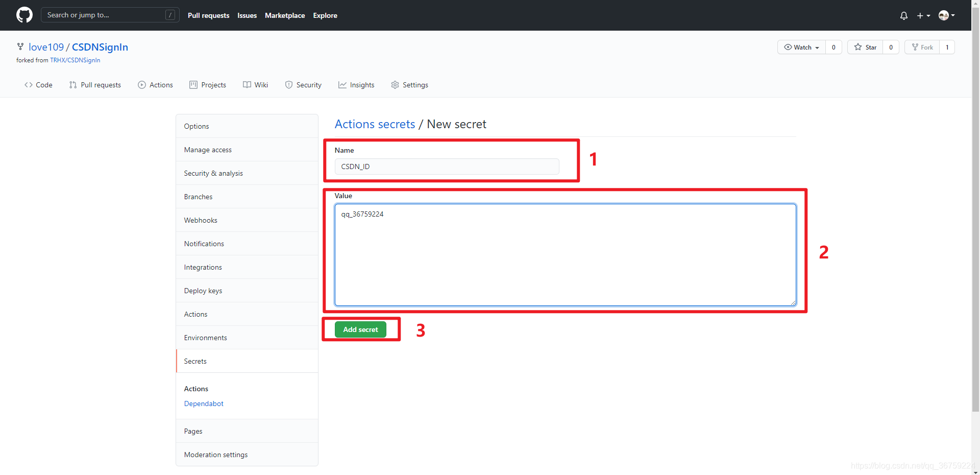
Task: Open Explore in top navigation
Action: (x=325, y=15)
